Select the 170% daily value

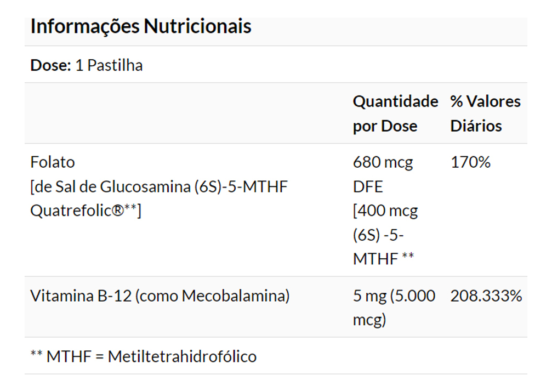coord(470,162)
